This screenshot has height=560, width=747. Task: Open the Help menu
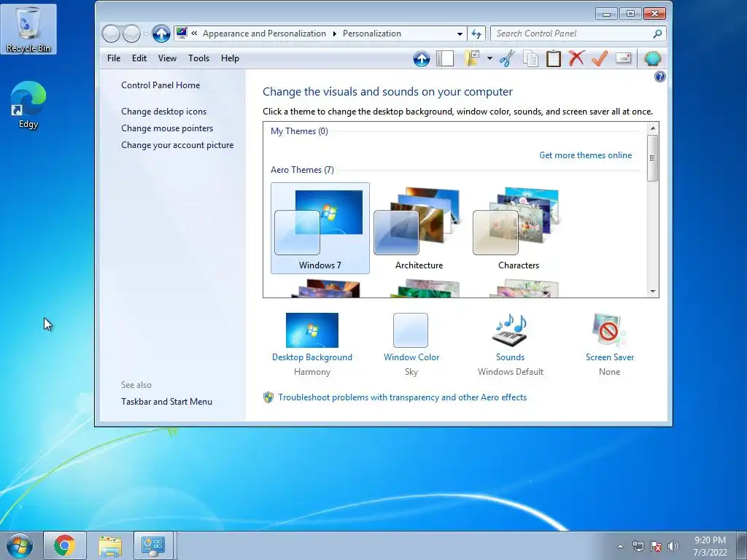pos(230,58)
